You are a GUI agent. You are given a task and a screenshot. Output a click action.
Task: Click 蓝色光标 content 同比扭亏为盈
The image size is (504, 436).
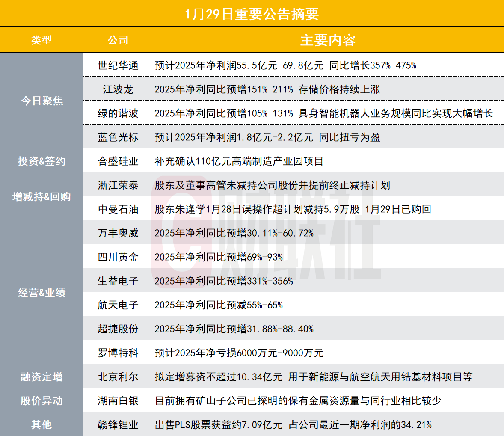[267, 137]
